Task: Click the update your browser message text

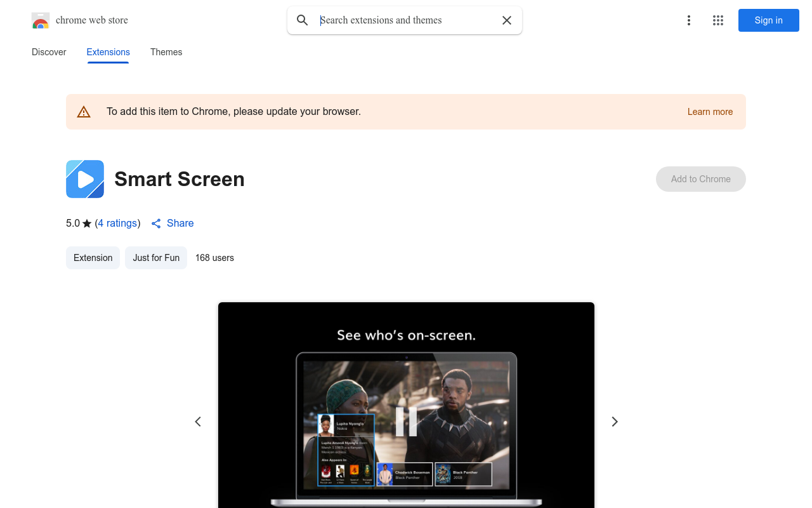Action: coord(233,112)
